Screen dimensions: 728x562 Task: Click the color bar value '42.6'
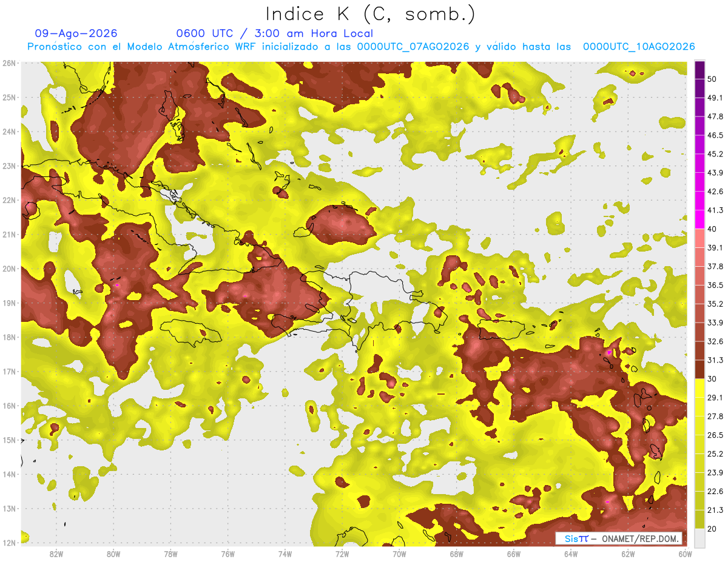tap(715, 192)
